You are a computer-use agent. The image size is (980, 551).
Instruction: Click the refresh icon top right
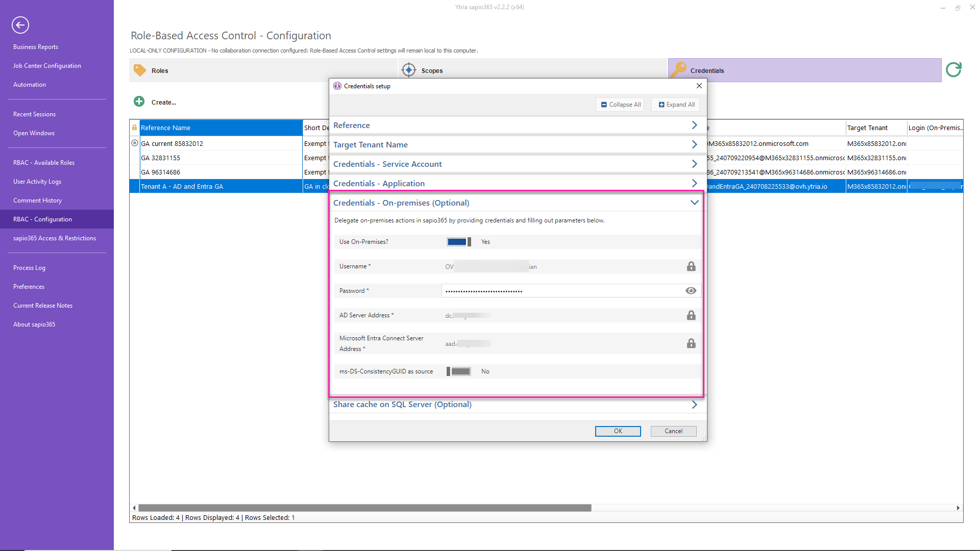point(954,70)
